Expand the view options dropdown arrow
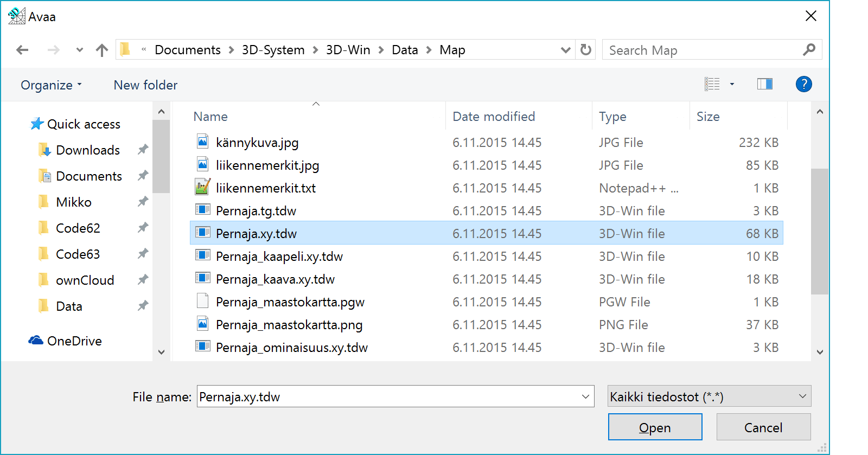 coord(732,84)
